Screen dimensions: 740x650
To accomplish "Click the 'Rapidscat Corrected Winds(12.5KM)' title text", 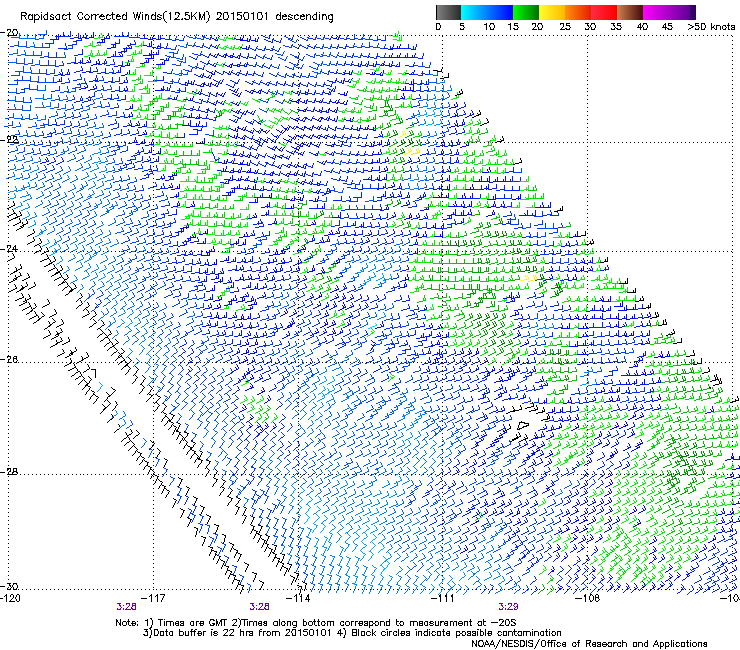I will tap(115, 17).
